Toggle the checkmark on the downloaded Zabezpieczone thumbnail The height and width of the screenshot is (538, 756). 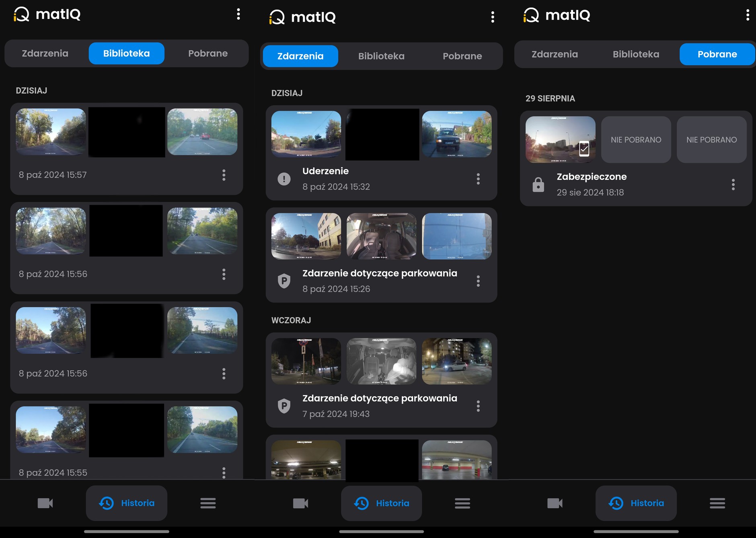pyautogui.click(x=584, y=149)
